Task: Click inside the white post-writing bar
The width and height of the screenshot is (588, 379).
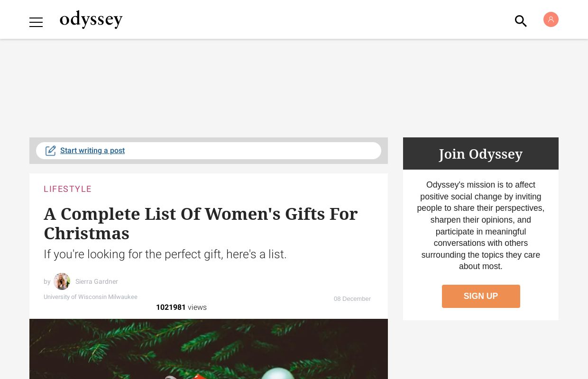Action: 251,151
